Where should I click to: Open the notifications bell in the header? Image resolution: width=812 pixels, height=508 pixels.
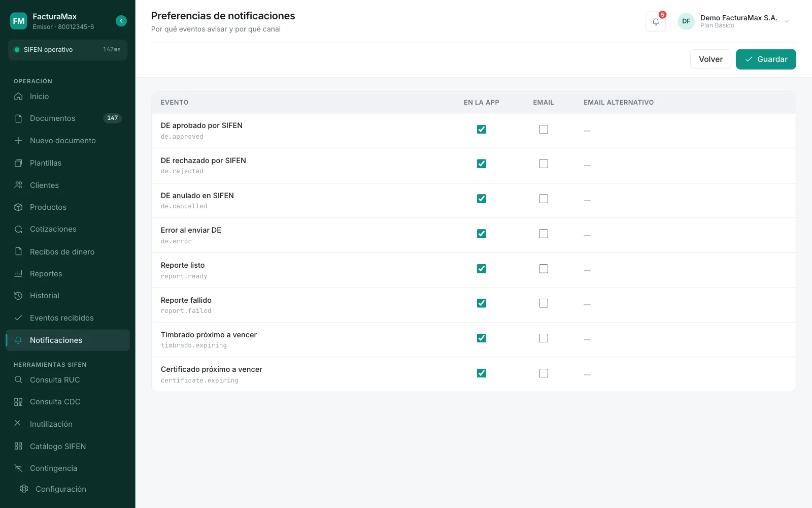pyautogui.click(x=656, y=21)
